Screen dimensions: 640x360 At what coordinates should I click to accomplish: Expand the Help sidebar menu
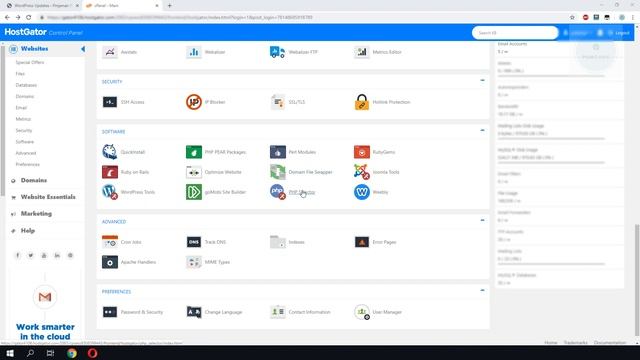28,231
